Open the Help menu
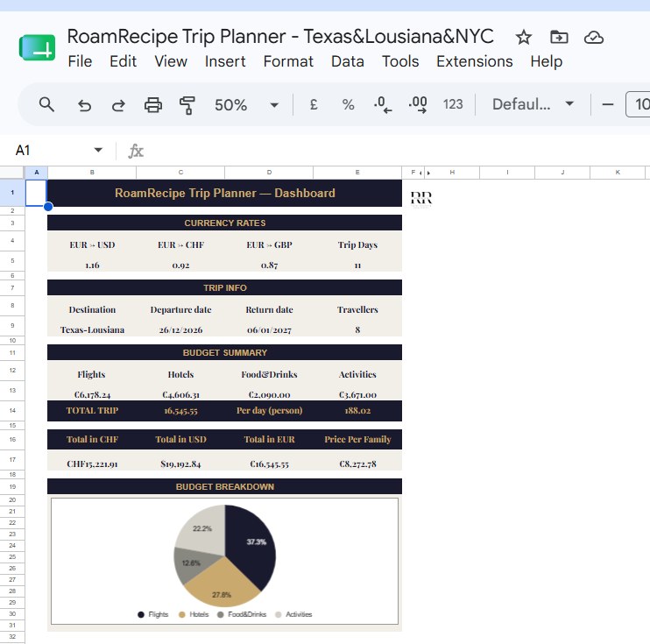The height and width of the screenshot is (644, 650). click(x=547, y=61)
